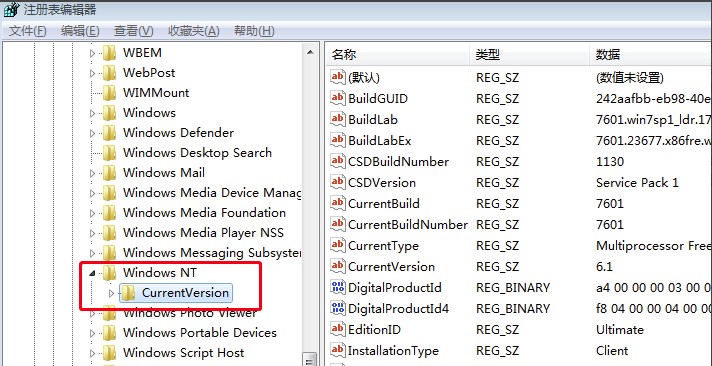Viewport: 712px width, 366px height.
Task: Click the DigitalProductId binary value icon
Action: point(338,287)
